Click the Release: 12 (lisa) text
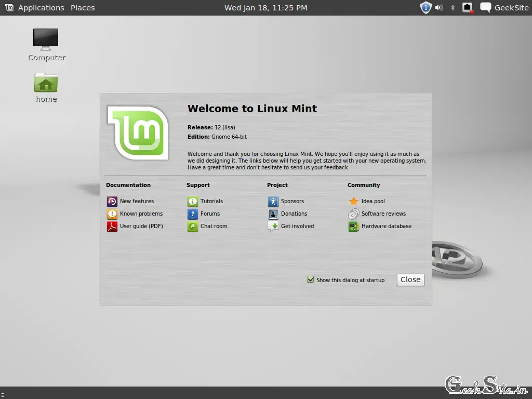This screenshot has height=399, width=532. 211,128
